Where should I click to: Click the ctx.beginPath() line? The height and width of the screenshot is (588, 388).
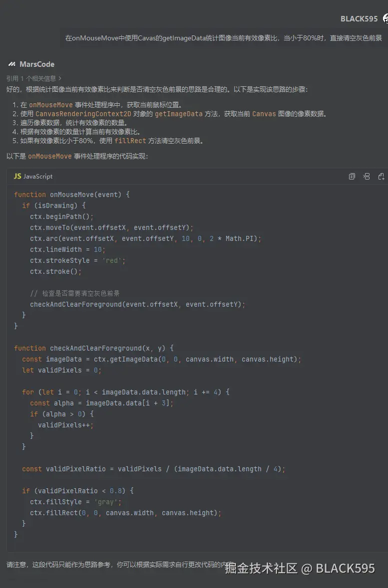pos(61,216)
